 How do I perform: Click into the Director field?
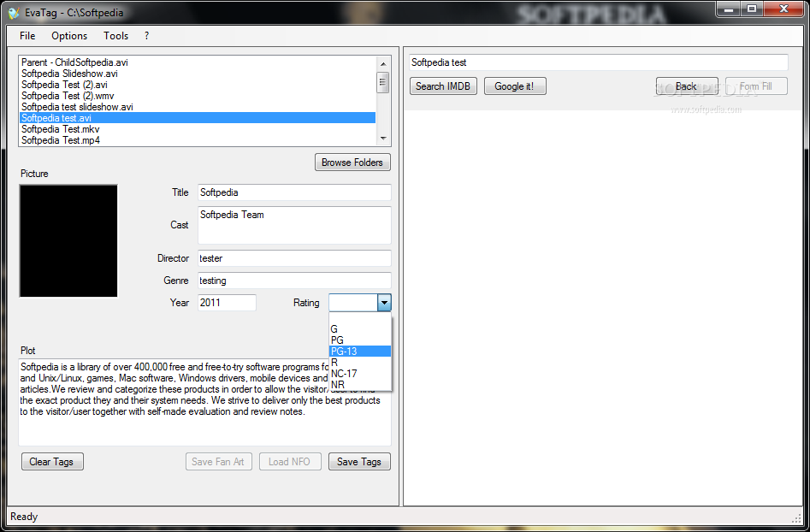294,258
